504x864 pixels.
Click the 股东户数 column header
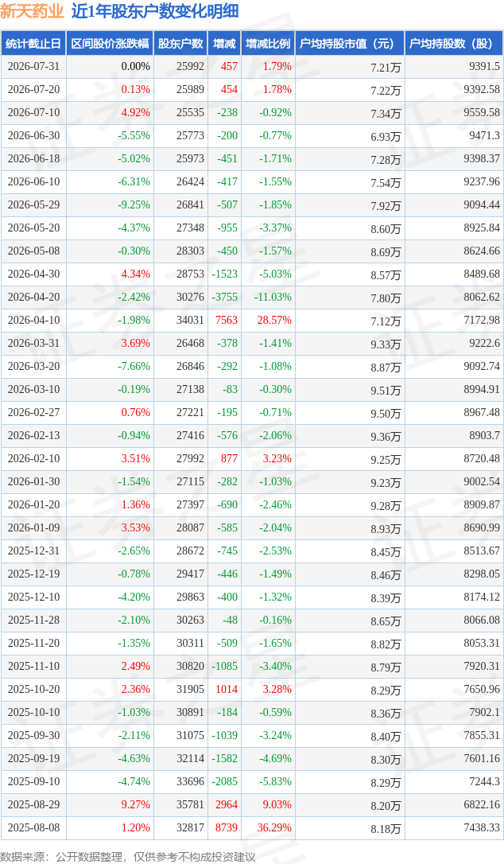pyautogui.click(x=180, y=44)
